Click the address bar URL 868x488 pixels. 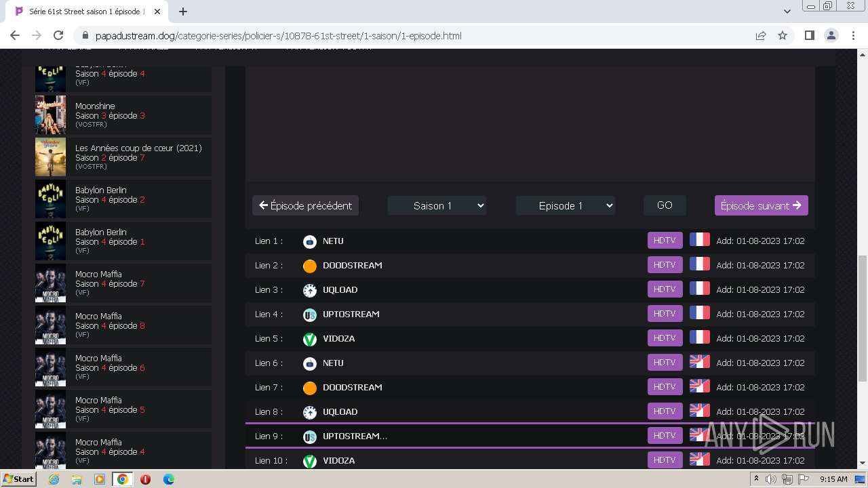point(278,35)
